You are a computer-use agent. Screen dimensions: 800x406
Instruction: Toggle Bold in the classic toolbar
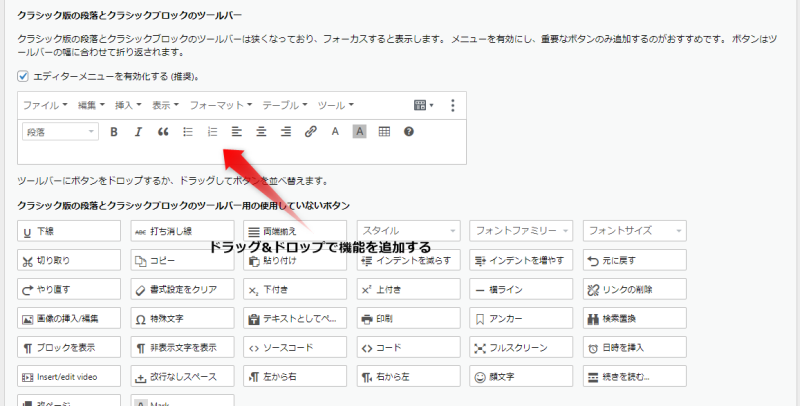tap(114, 132)
